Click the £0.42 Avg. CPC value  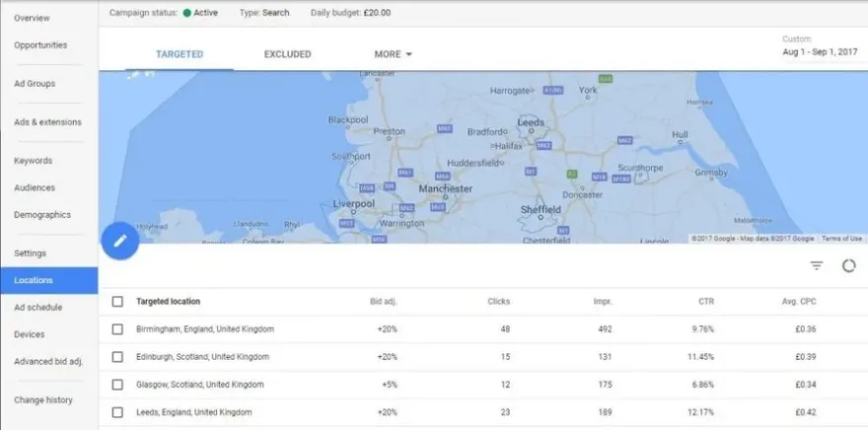806,412
